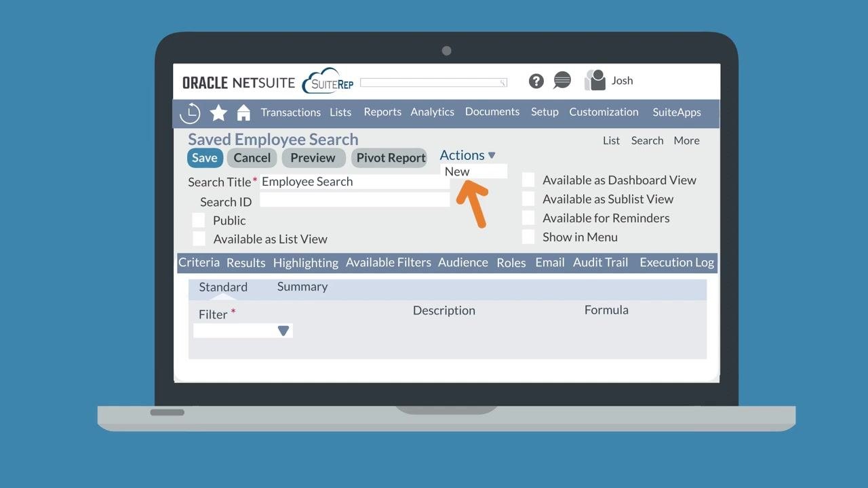Go to Home icon
Screen dimensions: 868x488
point(243,113)
